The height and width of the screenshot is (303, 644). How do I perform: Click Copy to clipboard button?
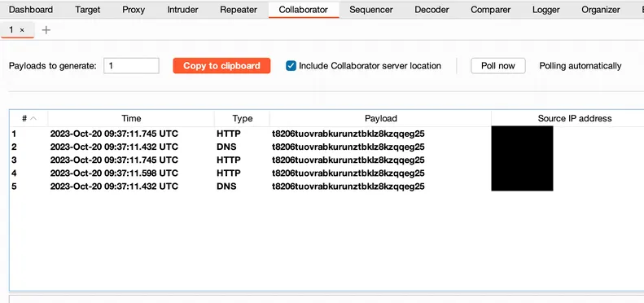pyautogui.click(x=221, y=66)
